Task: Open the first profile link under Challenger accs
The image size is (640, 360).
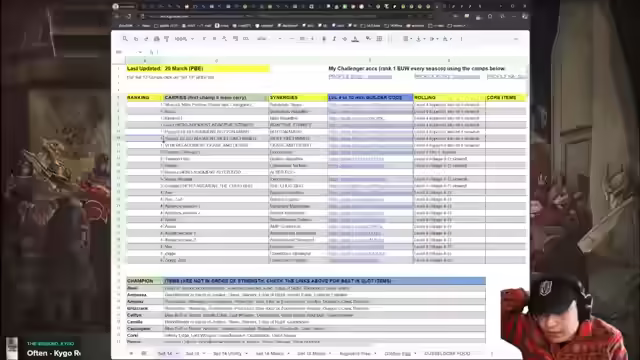Action: (360, 77)
